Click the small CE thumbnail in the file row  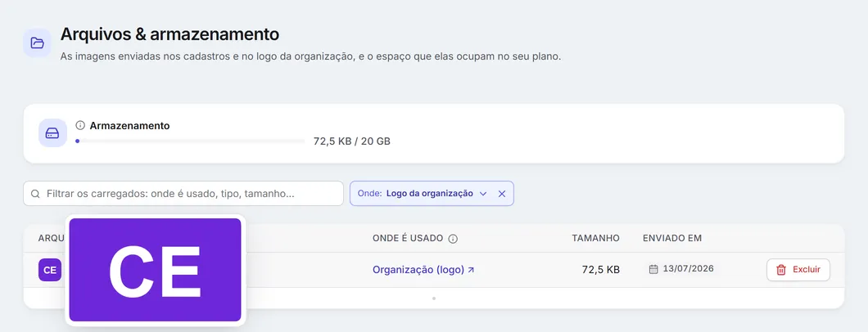(x=50, y=270)
